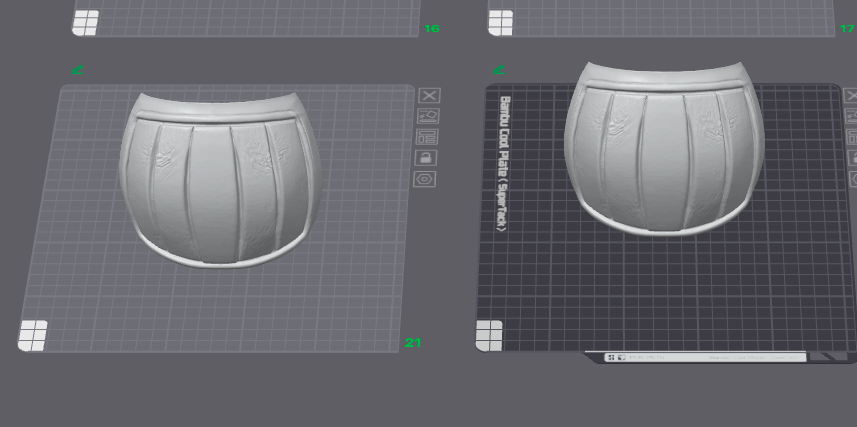Arrange objects on plate 21
The height and width of the screenshot is (427, 857).
coord(427,137)
